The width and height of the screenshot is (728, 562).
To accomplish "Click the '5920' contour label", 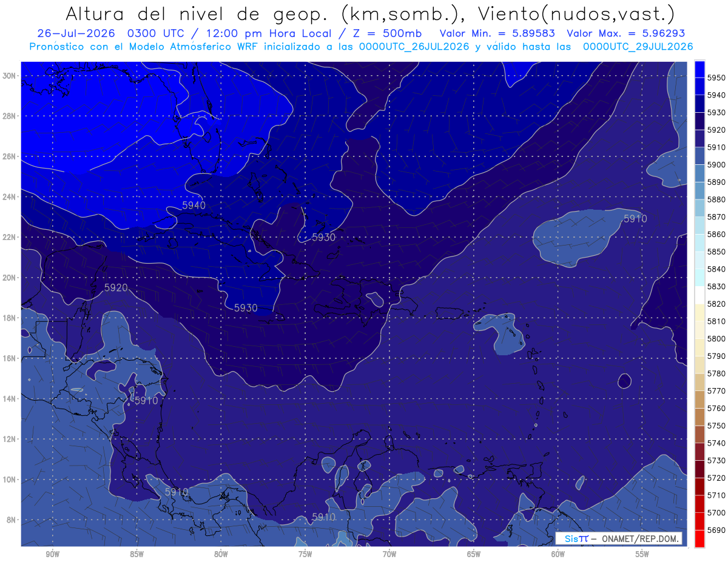I will [x=116, y=287].
